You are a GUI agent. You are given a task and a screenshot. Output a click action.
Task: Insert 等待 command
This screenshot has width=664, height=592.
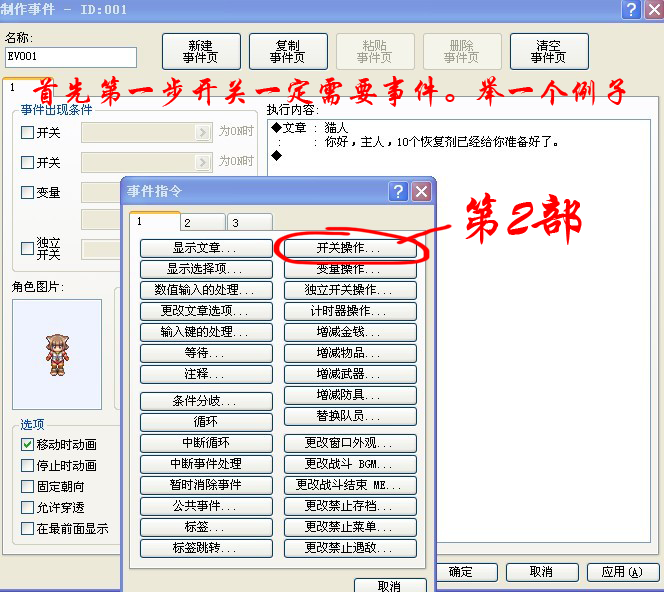(206, 353)
